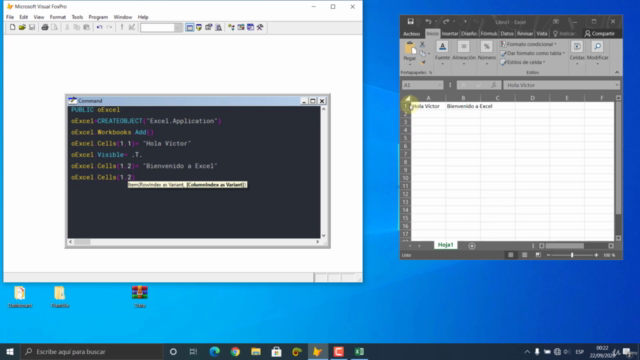Click the Compartir button in Excel
640x360 pixels.
click(x=599, y=33)
